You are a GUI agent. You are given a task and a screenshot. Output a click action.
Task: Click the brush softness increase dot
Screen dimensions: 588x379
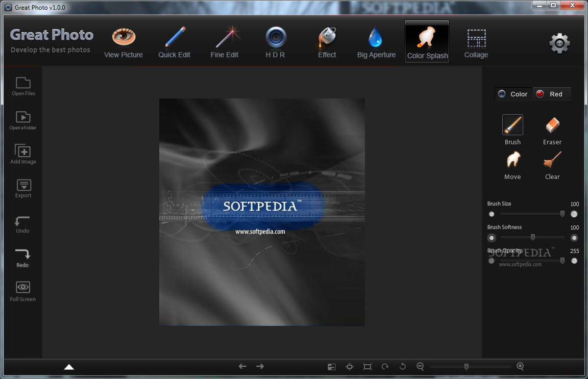[574, 238]
